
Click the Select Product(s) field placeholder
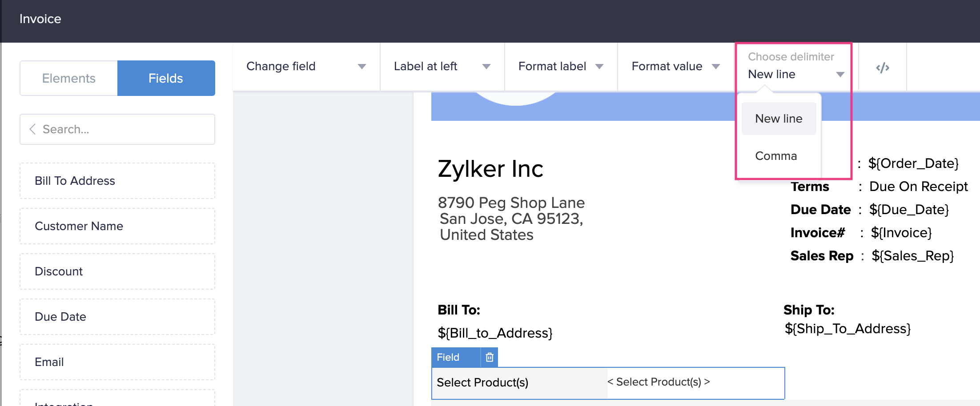(x=659, y=382)
